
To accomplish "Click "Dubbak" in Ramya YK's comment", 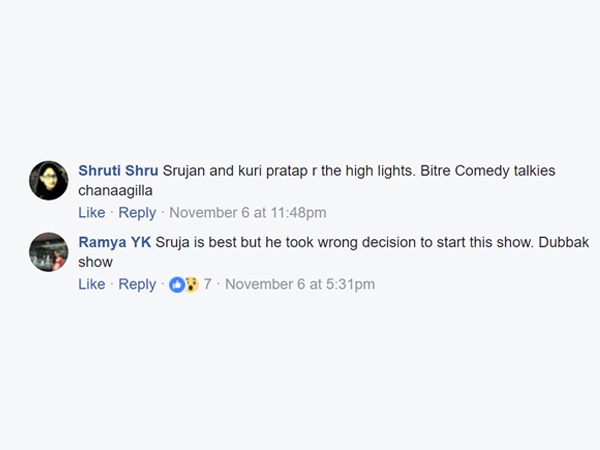I will click(x=528, y=243).
